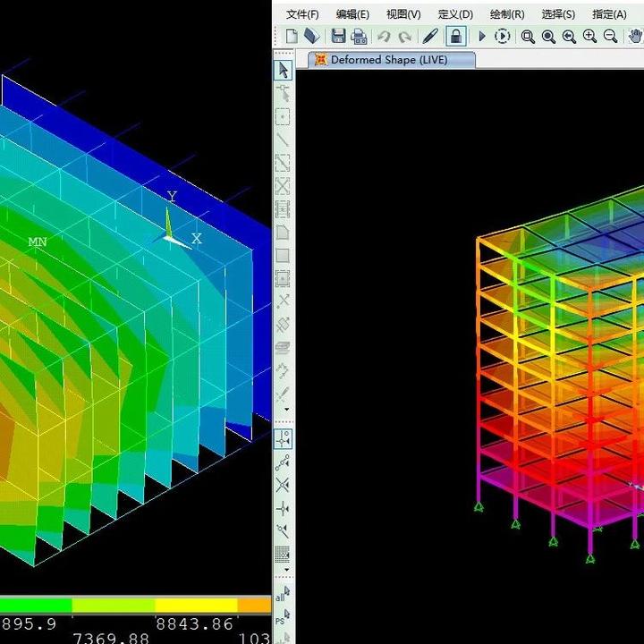Viewport: 644px width, 644px height.
Task: Click the pencil edit icon in the toolbar
Action: [x=430, y=36]
